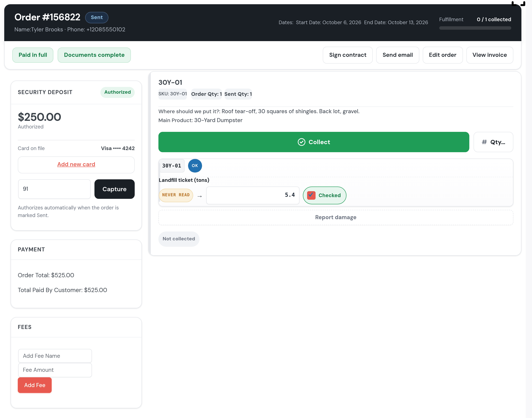Screen dimensions: 532x418
Task: Click the green Collect button
Action: point(314,142)
